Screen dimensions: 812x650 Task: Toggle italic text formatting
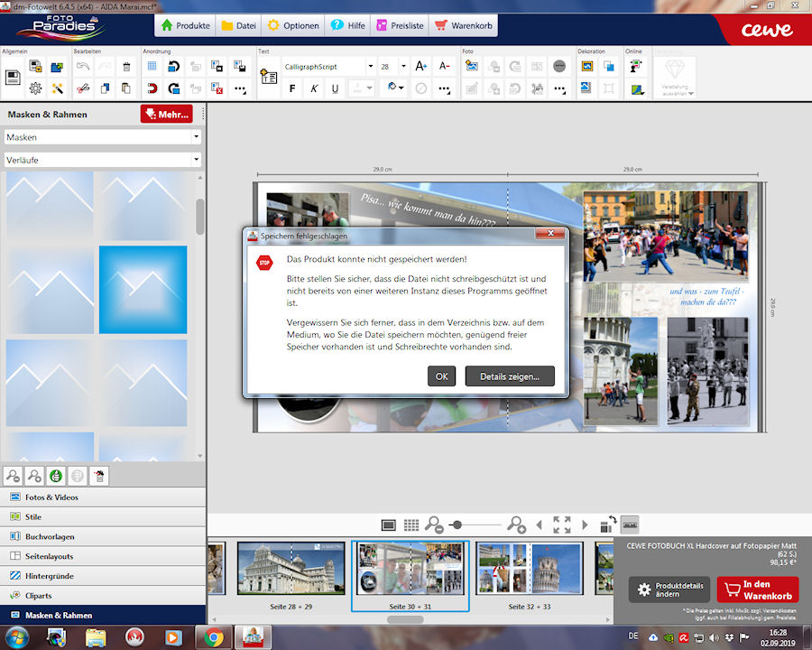tap(314, 88)
